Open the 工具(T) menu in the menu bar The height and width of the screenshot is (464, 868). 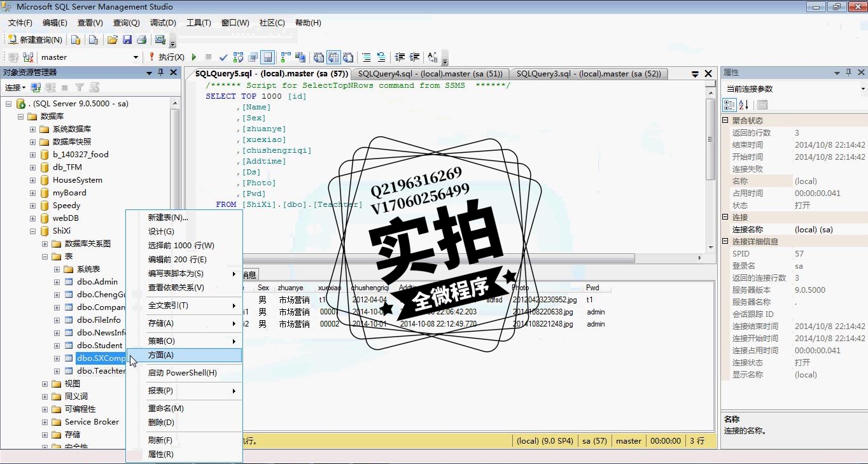point(199,23)
